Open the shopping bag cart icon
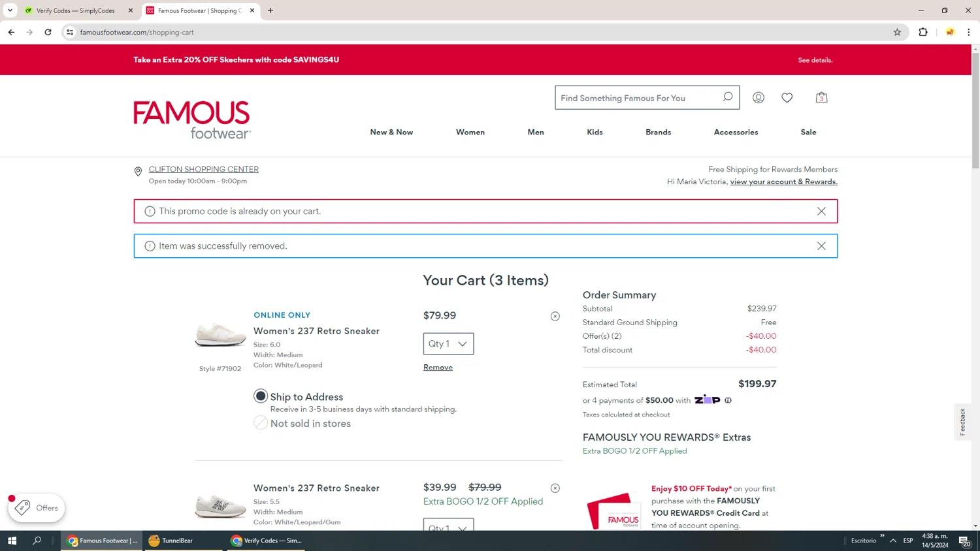This screenshot has width=980, height=551. (x=821, y=98)
